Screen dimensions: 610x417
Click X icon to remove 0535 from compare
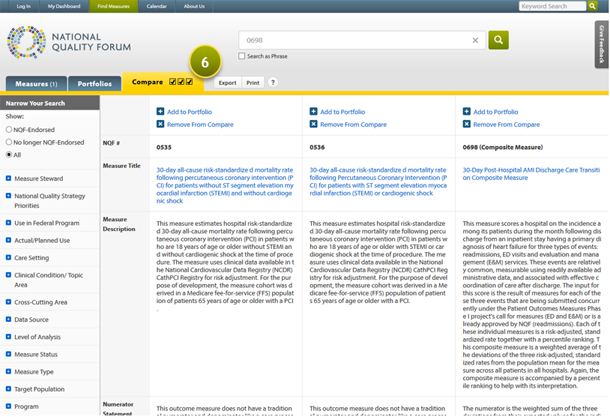(160, 124)
